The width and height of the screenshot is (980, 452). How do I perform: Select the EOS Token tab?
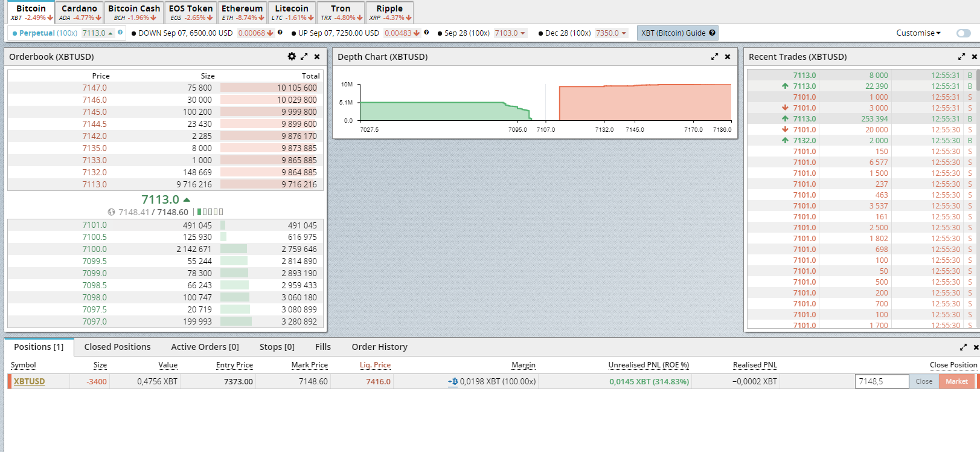tap(191, 13)
